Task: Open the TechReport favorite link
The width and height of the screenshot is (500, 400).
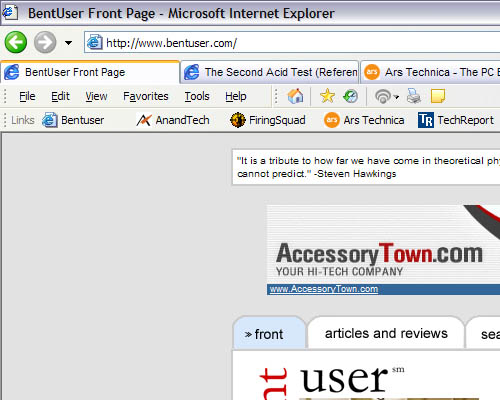Action: coord(456,120)
